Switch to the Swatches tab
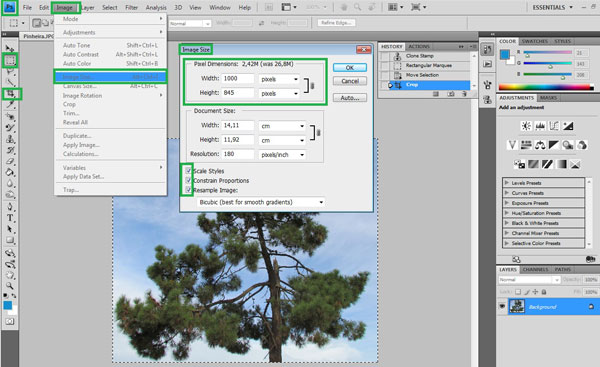Image resolution: width=600 pixels, height=367 pixels. (535, 41)
